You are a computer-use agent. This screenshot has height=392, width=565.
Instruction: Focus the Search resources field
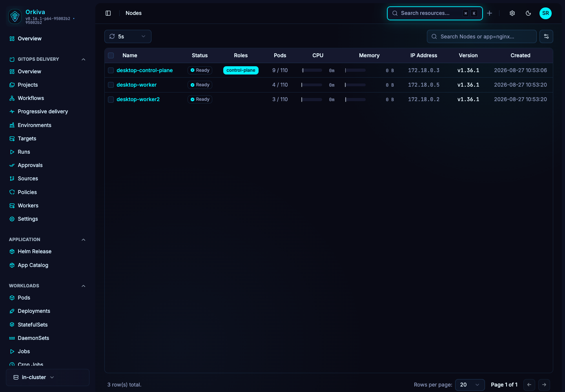[435, 13]
